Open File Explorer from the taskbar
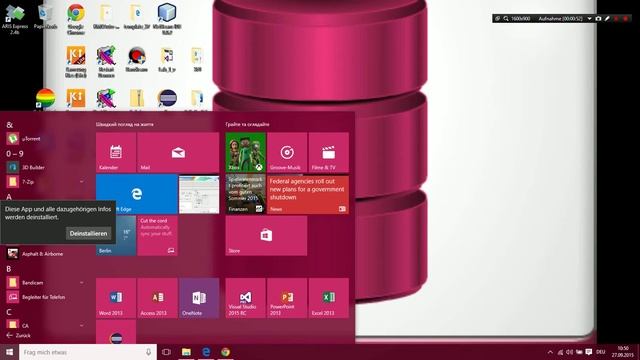Image resolution: width=640 pixels, height=360 pixels. point(186,352)
